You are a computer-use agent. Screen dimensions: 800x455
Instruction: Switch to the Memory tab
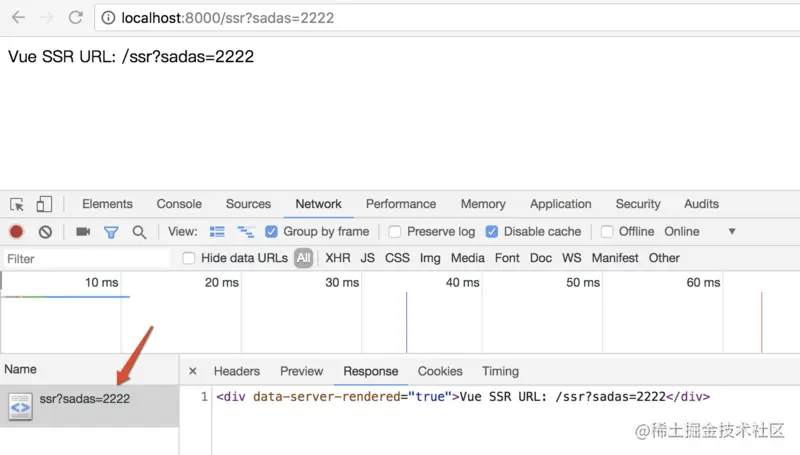tap(483, 204)
